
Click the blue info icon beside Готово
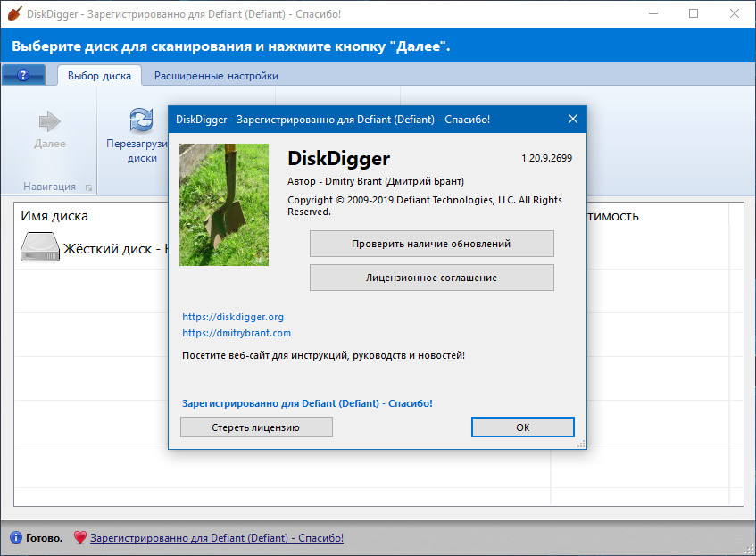pos(15,538)
